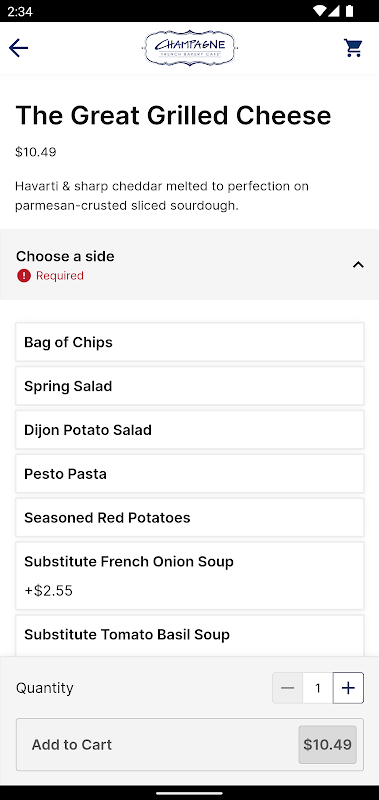Tap the Wi-Fi status icon

(320, 11)
